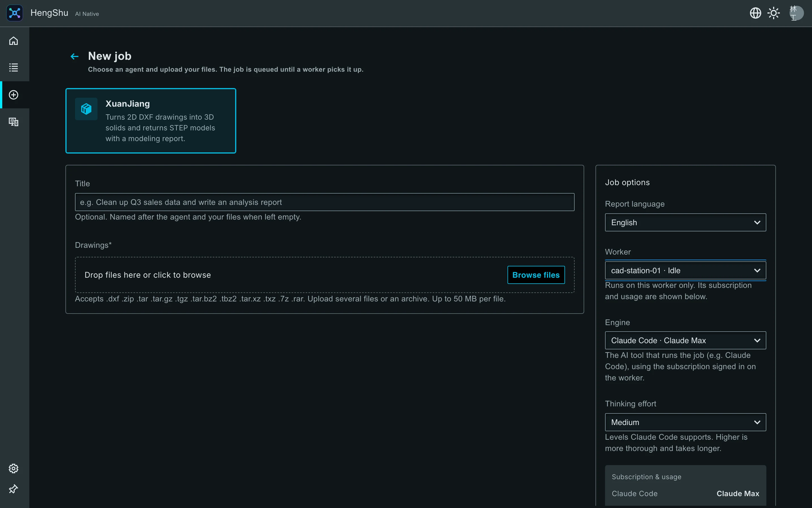This screenshot has width=812, height=508.
Task: Open Thinking effort Medium dropdown
Action: (685, 422)
